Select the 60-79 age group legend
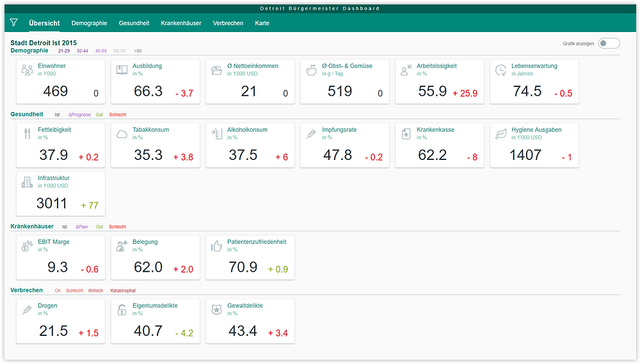The image size is (640, 364). pos(119,51)
